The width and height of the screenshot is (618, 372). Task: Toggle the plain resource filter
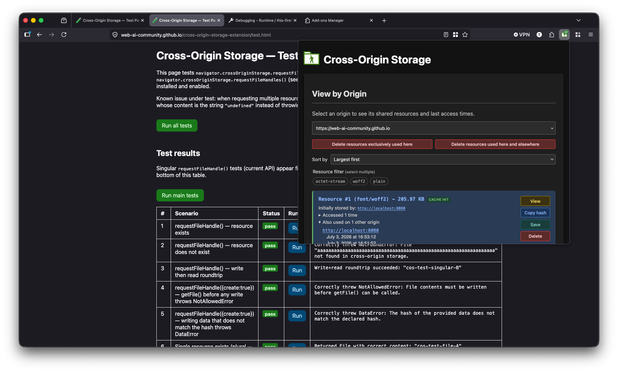379,181
